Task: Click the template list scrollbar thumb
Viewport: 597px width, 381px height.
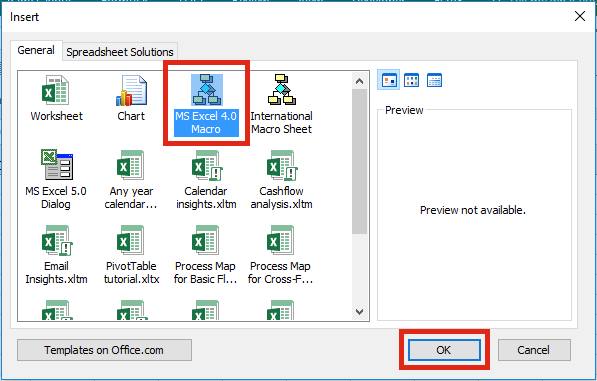Action: pyautogui.click(x=359, y=161)
